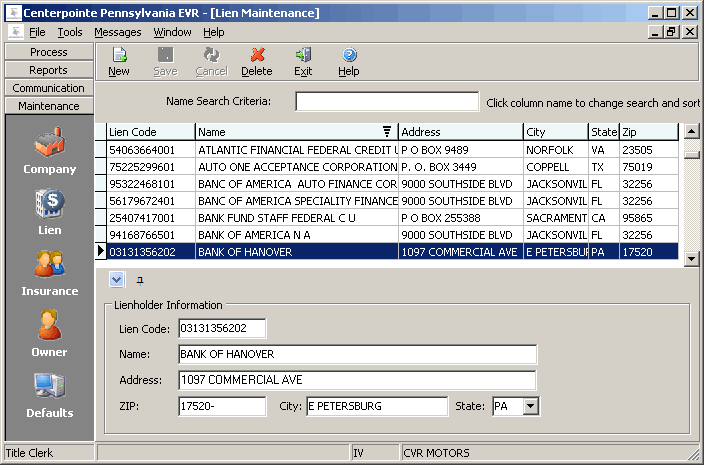
Task: Switch to the Process sidebar section
Action: 49,52
